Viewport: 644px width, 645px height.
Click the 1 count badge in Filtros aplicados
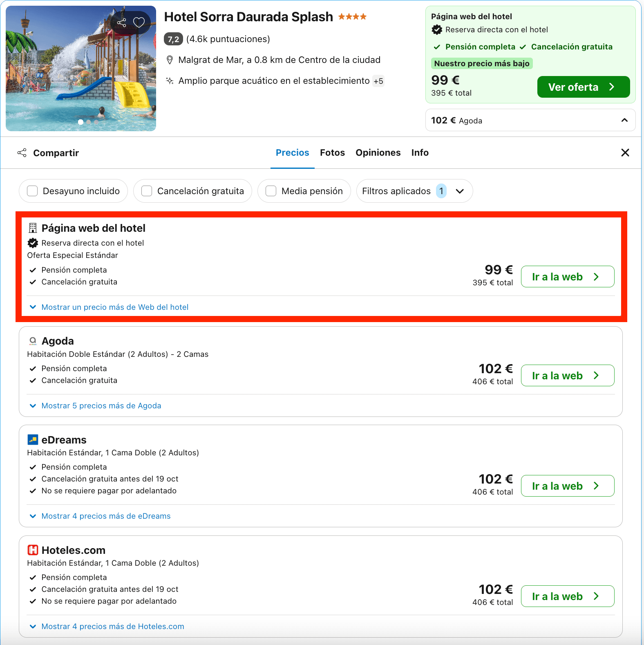point(441,191)
